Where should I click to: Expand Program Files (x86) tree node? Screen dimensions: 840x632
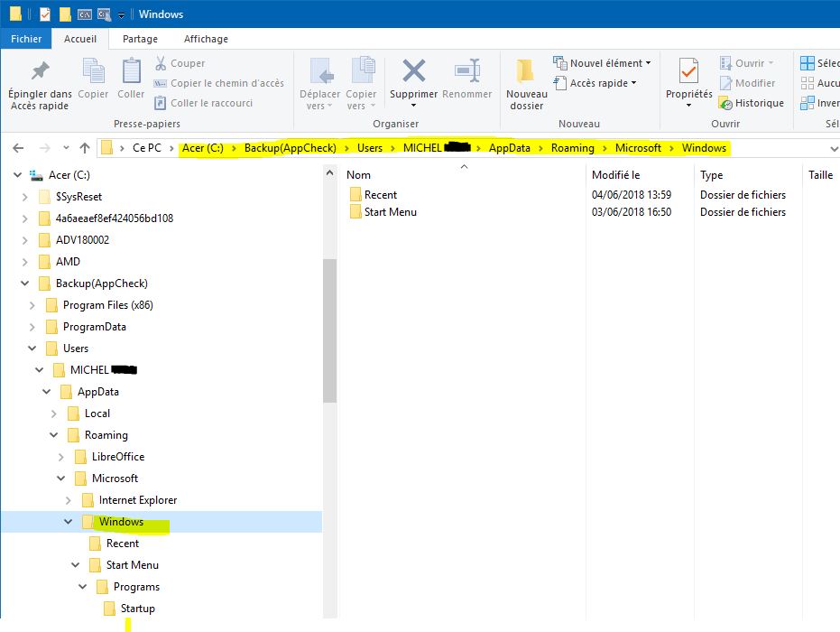pos(32,305)
